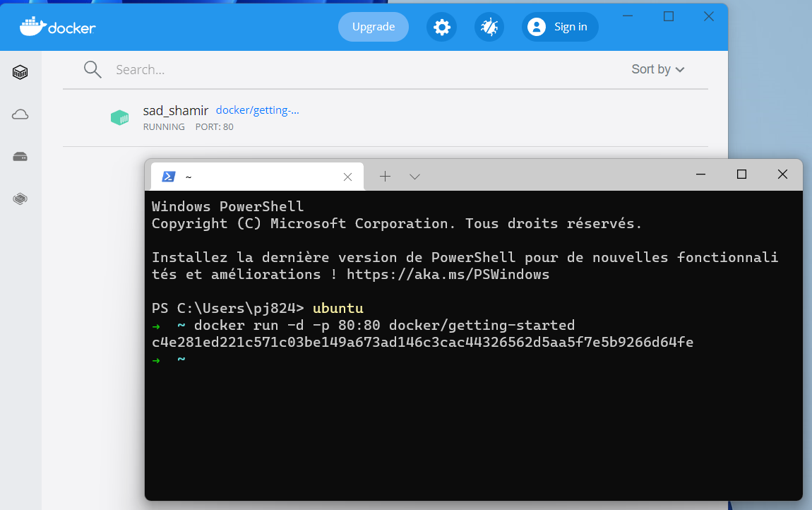Click the search magnifier icon
Screen dimensions: 812x510
[x=92, y=69]
